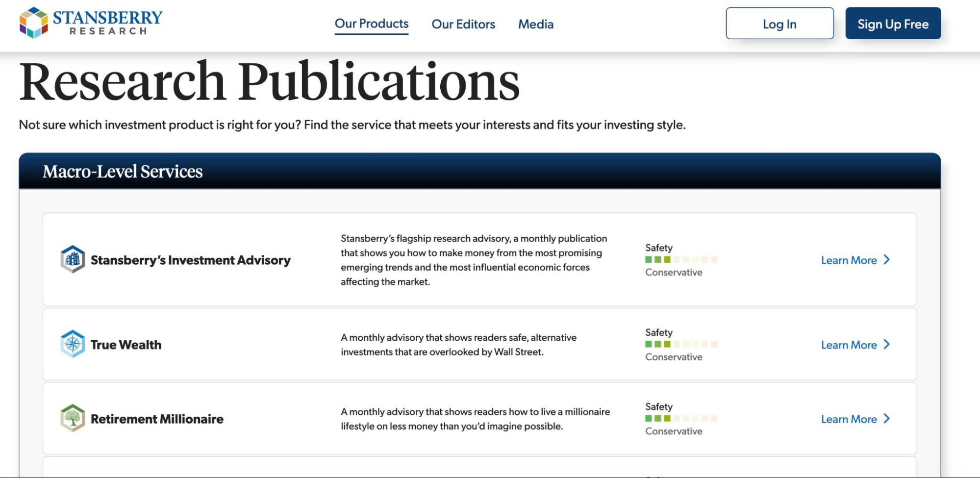Open Learn More for True Wealth
Screen dimensions: 980x478
[855, 345]
